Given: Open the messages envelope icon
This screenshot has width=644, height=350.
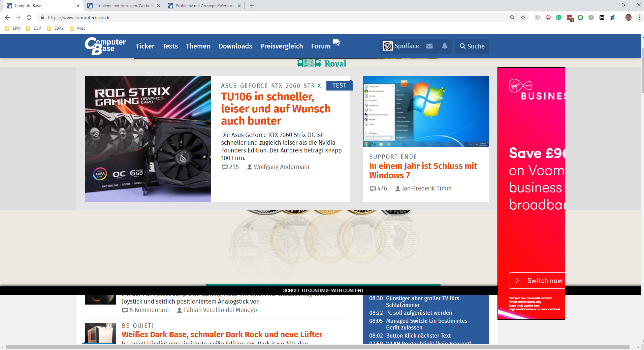Looking at the screenshot, I should [429, 46].
